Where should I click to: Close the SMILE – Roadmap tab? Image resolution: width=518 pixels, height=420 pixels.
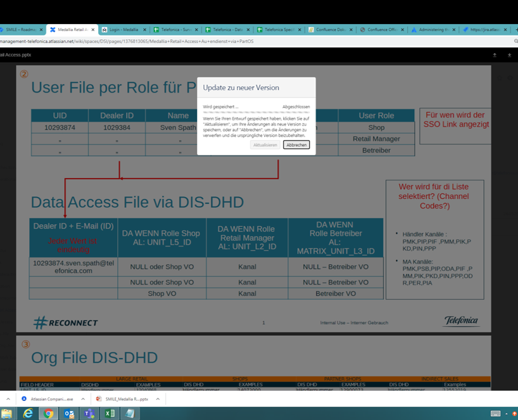pos(41,30)
